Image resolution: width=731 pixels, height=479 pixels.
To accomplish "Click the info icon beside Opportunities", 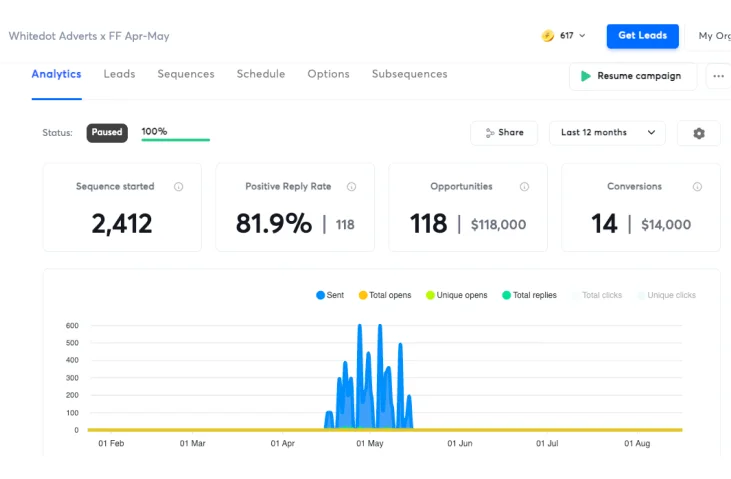I will click(x=524, y=187).
